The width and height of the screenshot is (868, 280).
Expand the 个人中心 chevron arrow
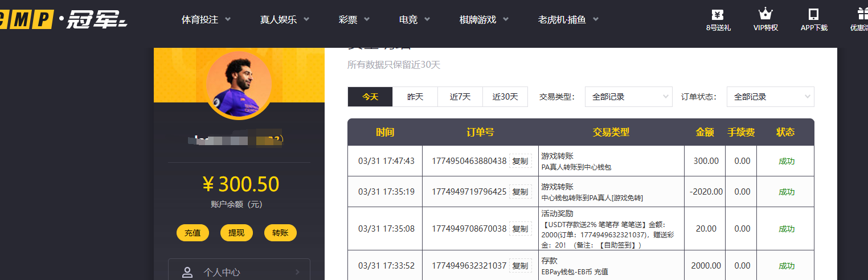tap(297, 272)
